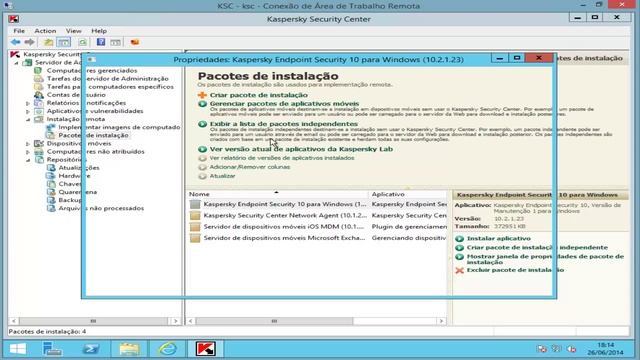
Task: Open the View menu
Action: click(x=73, y=31)
